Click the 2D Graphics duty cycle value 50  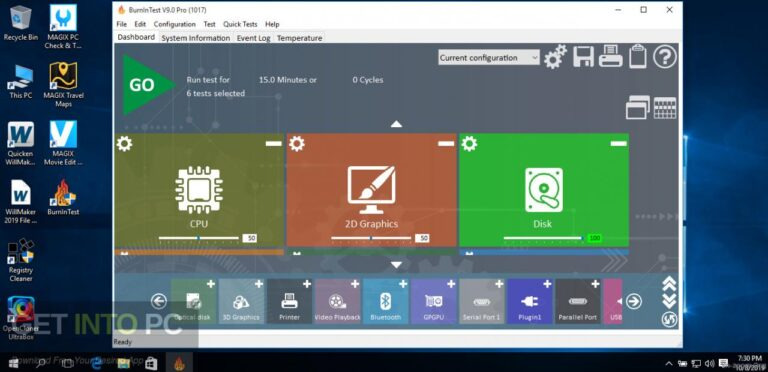point(422,238)
